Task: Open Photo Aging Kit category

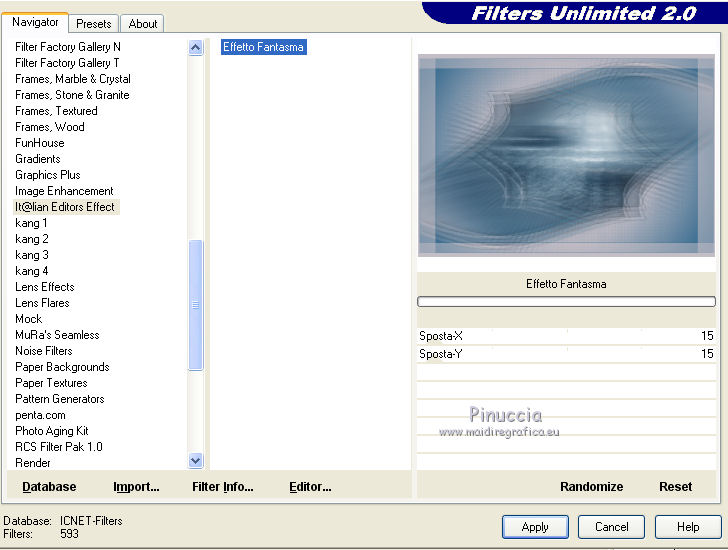Action: point(52,431)
